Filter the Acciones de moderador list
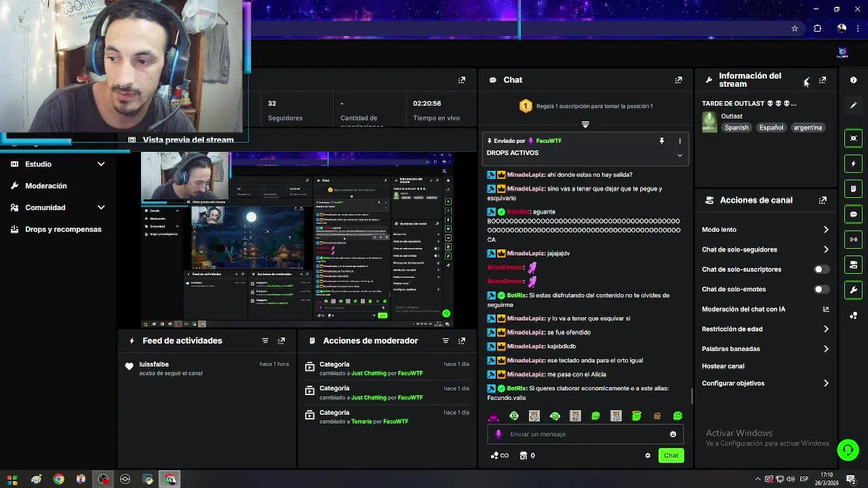 pos(446,341)
